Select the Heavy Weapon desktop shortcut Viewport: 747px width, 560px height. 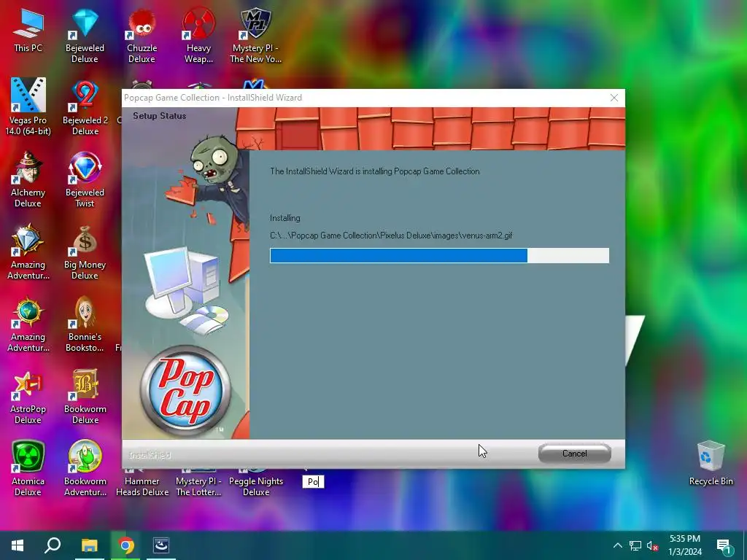point(198,36)
